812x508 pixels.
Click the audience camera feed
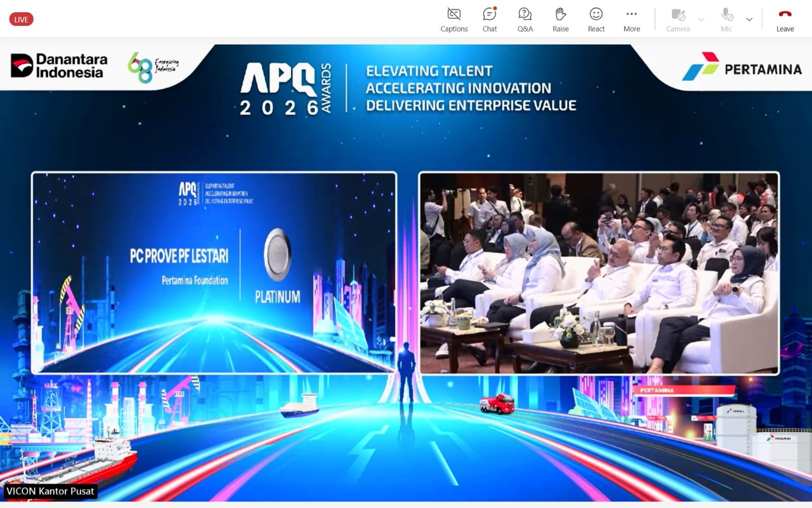[599, 273]
